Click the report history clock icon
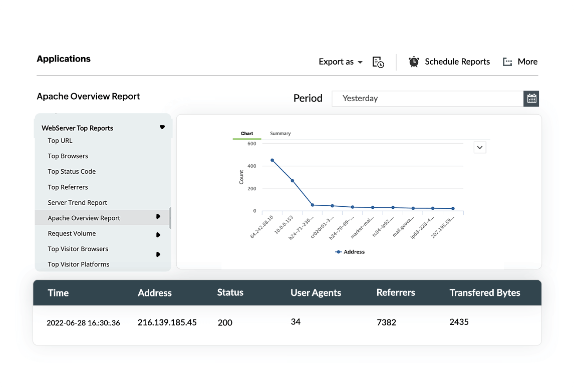 (378, 62)
